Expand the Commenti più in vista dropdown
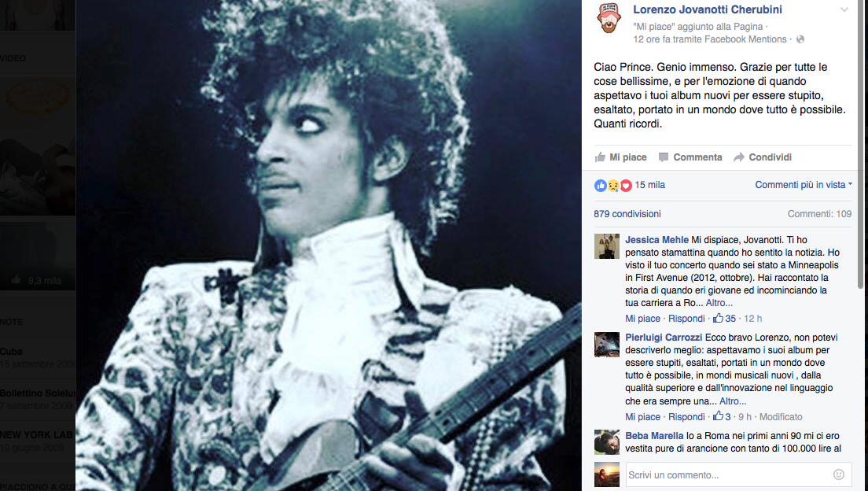This screenshot has height=491, width=868. click(804, 185)
